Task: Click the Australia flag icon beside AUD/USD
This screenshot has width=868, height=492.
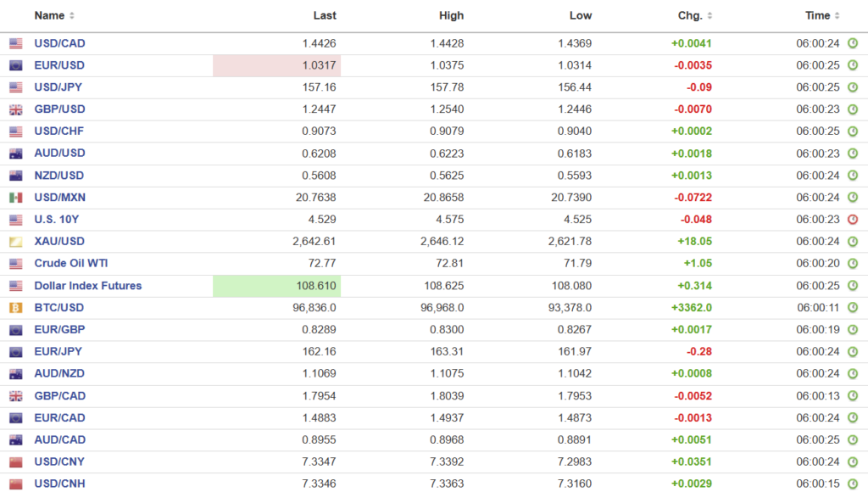Action: point(15,154)
